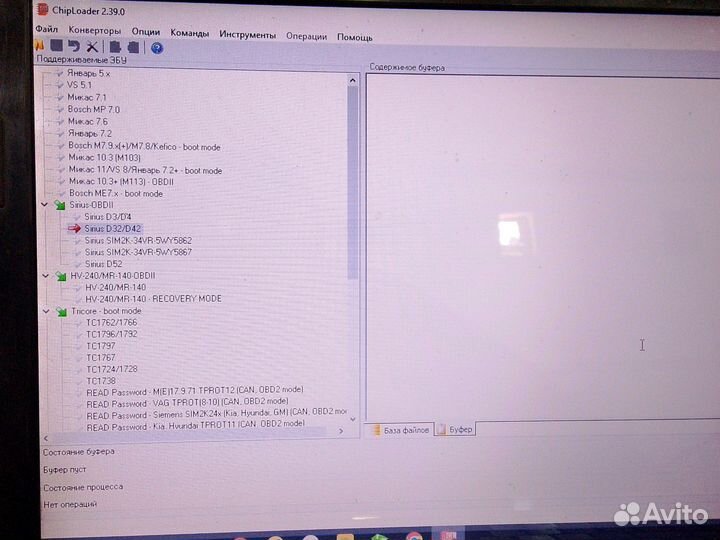The height and width of the screenshot is (540, 720).
Task: Select TC1797 in the Tricore list
Action: [x=101, y=346]
